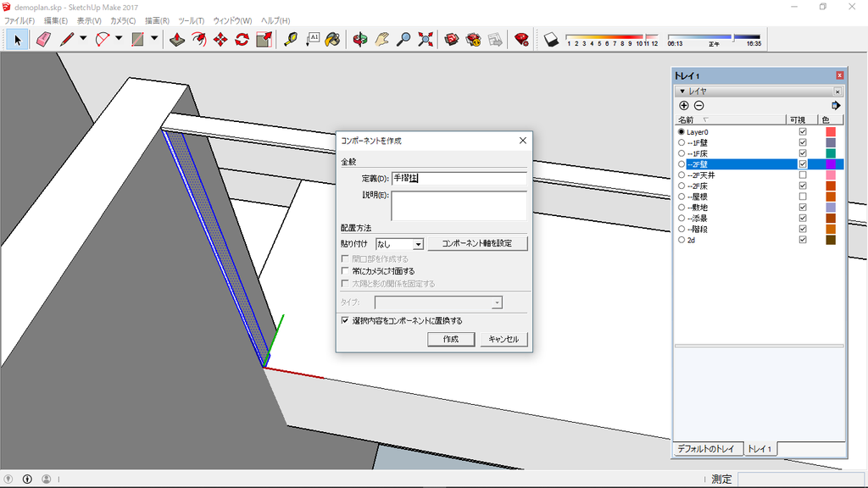The height and width of the screenshot is (488, 868).
Task: Expand the shape tool dropdown arrow
Action: [154, 39]
